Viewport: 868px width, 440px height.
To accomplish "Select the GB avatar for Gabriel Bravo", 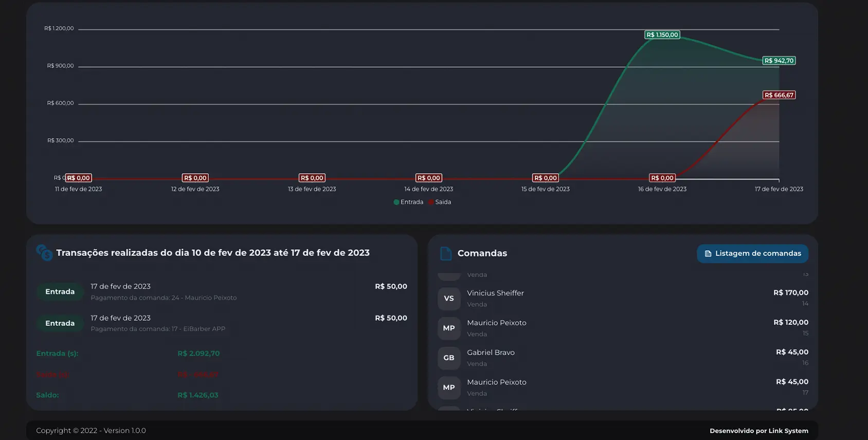I will coord(449,358).
